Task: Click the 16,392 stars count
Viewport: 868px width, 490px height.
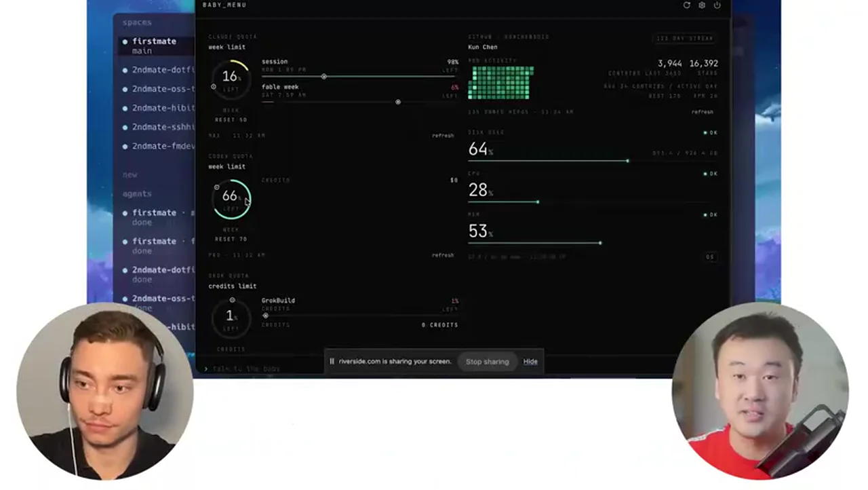Action: 703,63
